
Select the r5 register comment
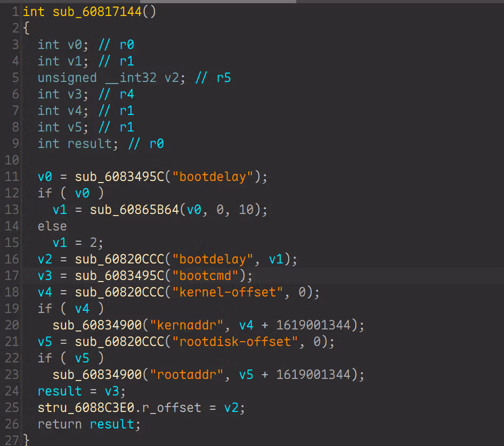224,78
